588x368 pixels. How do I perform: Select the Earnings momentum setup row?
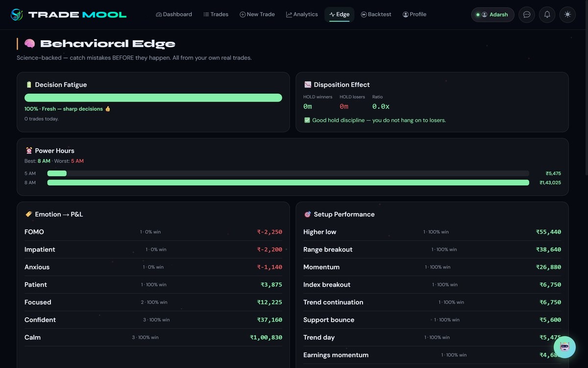(x=432, y=355)
